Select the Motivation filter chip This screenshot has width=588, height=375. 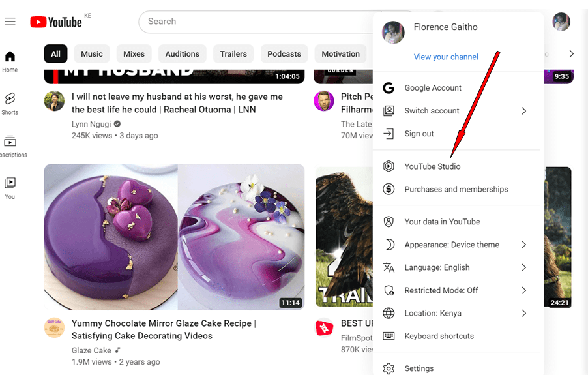[340, 53]
